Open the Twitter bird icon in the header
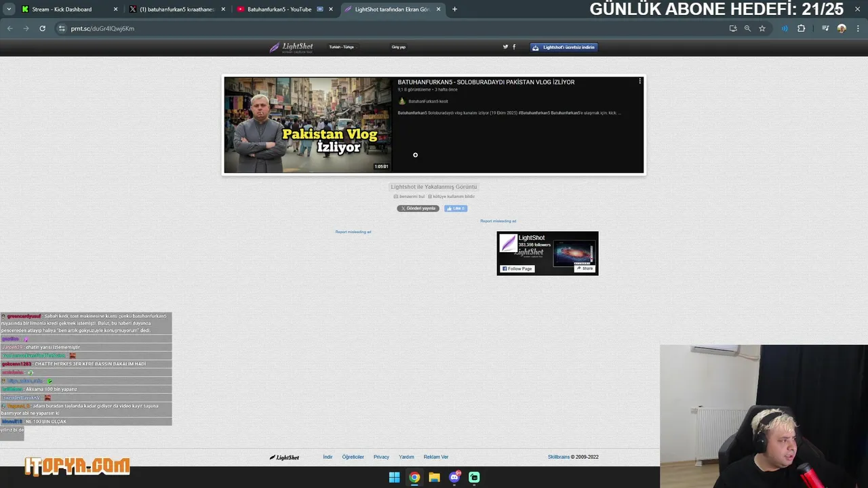The width and height of the screenshot is (868, 488). pyautogui.click(x=505, y=47)
